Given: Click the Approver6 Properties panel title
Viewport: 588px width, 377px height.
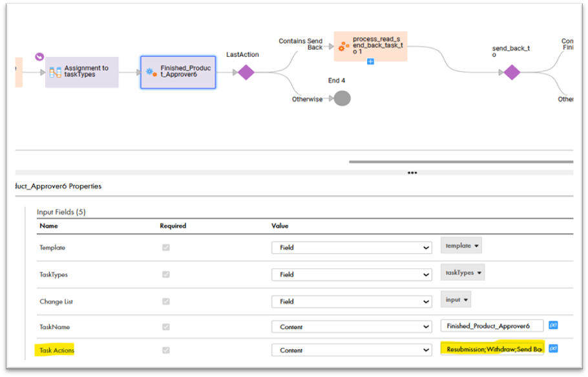Looking at the screenshot, I should tap(59, 186).
